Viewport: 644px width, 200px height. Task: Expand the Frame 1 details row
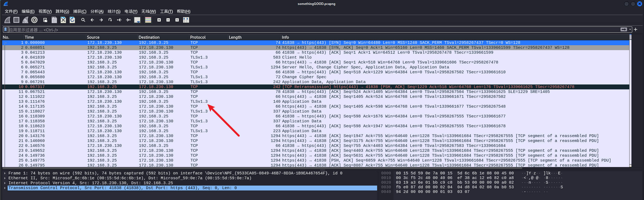pyautogui.click(x=5, y=173)
